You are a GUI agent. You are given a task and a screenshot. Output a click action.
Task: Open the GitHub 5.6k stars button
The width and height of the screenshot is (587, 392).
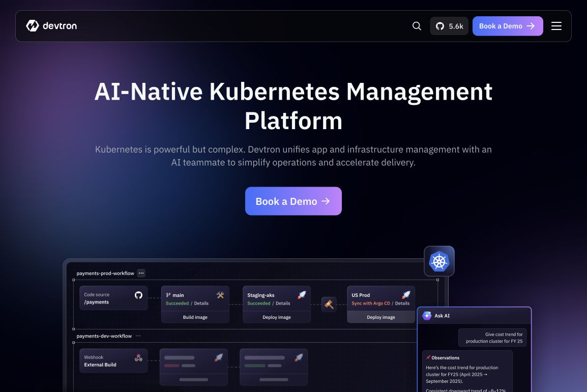click(449, 26)
